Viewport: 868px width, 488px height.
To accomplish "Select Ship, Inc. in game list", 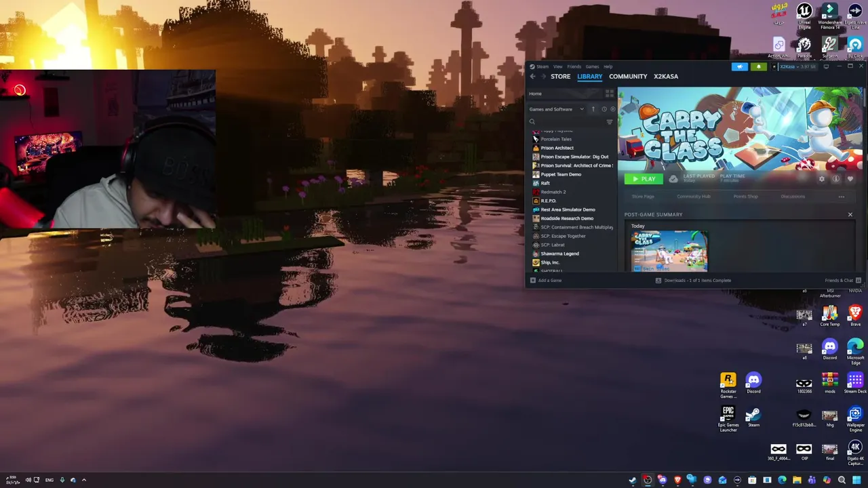I will [550, 262].
